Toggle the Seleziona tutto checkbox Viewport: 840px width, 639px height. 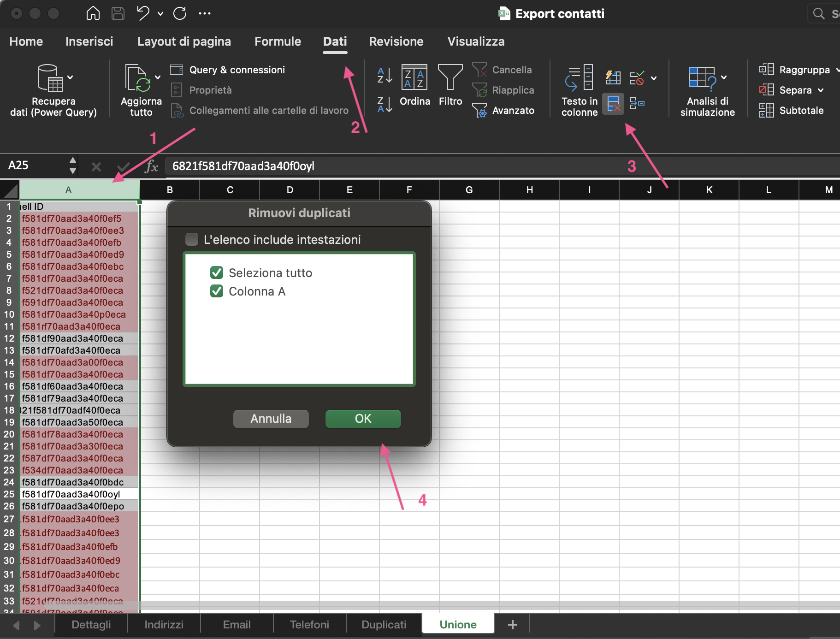[217, 272]
